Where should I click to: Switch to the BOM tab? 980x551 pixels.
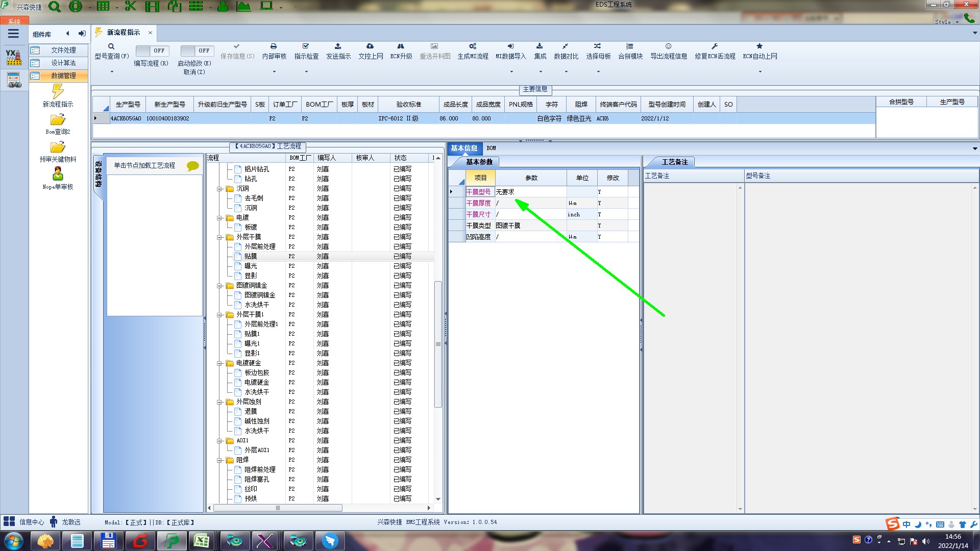coord(491,148)
